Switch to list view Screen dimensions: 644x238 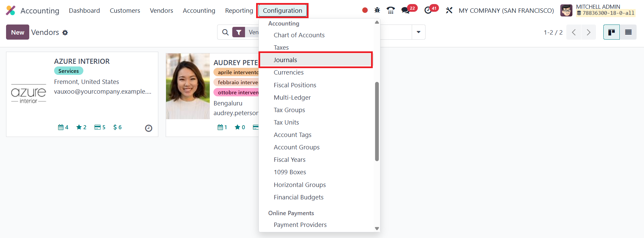628,32
